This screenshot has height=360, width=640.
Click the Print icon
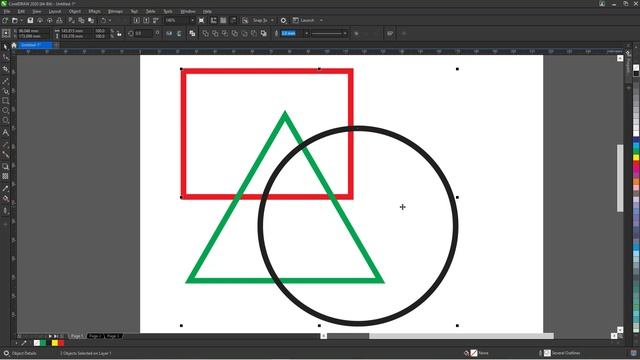tap(59, 20)
